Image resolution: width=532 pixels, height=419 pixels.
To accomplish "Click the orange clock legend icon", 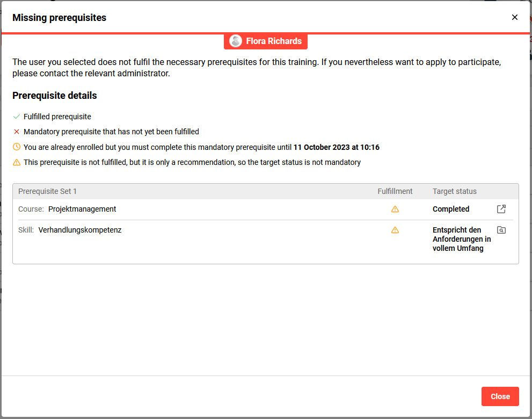I will pos(17,147).
